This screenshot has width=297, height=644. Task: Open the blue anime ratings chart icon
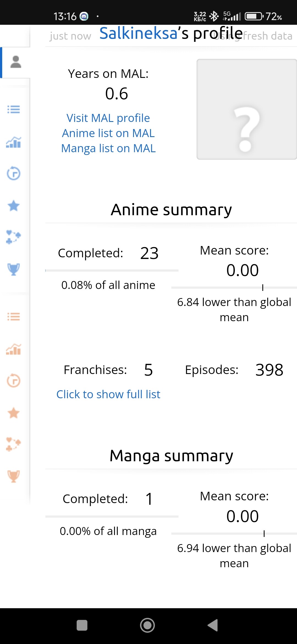click(x=13, y=142)
